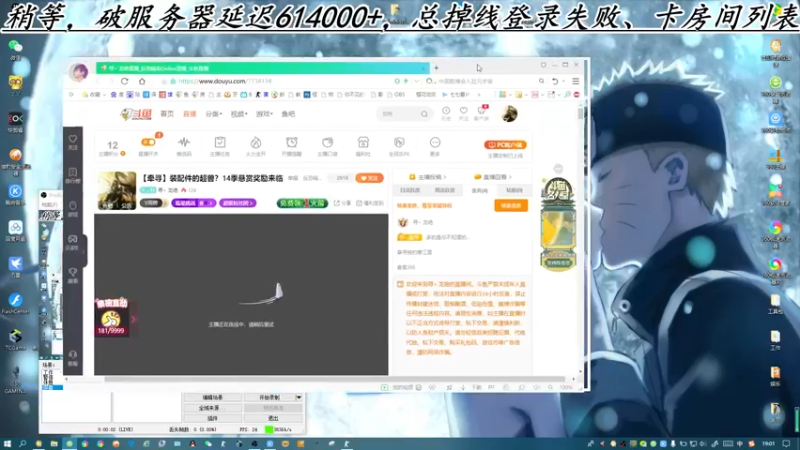Open Douyu watch history clock icon
800x450 pixels.
click(x=446, y=113)
